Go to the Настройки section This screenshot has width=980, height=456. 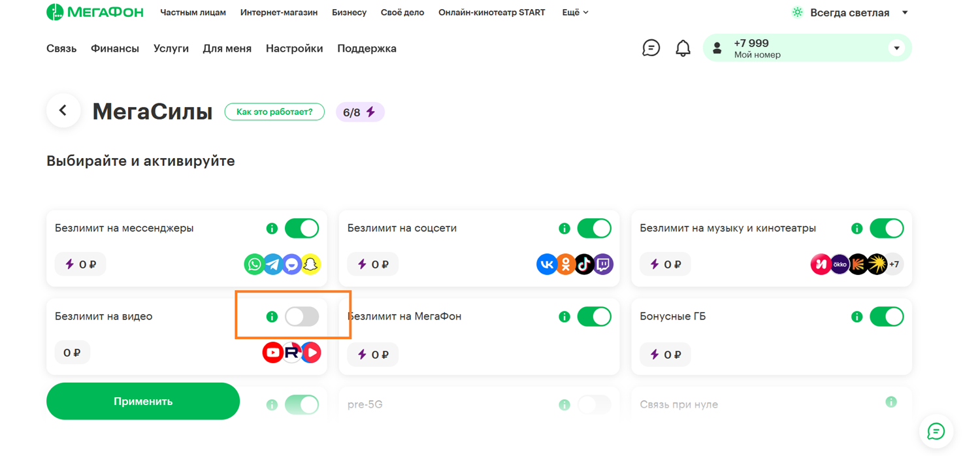click(294, 48)
